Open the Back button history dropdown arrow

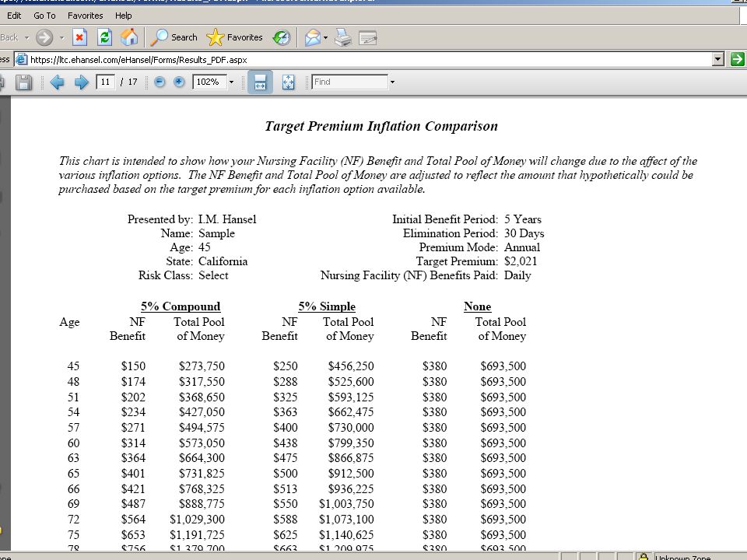pyautogui.click(x=26, y=37)
